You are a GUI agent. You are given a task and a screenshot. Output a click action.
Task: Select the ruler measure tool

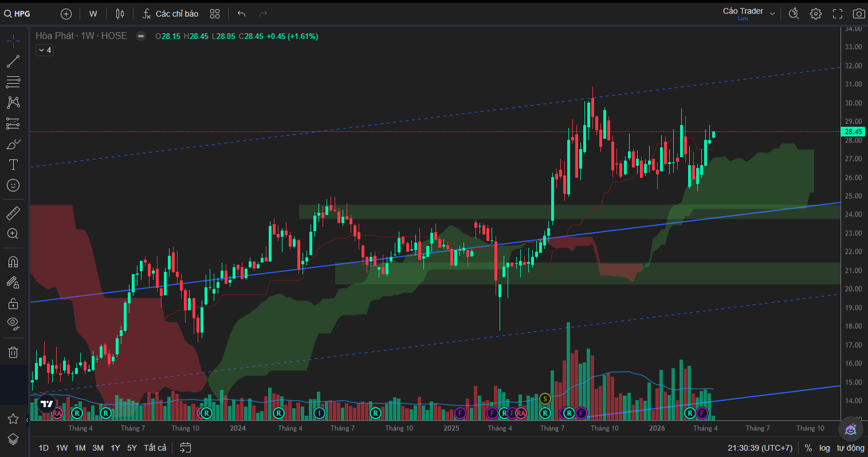point(13,213)
